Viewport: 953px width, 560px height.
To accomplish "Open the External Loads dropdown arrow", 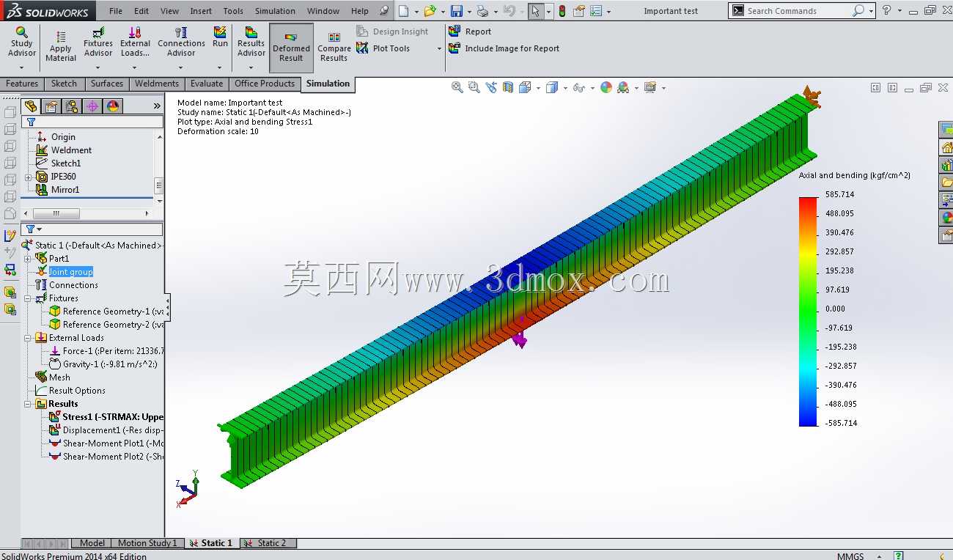I will [135, 67].
